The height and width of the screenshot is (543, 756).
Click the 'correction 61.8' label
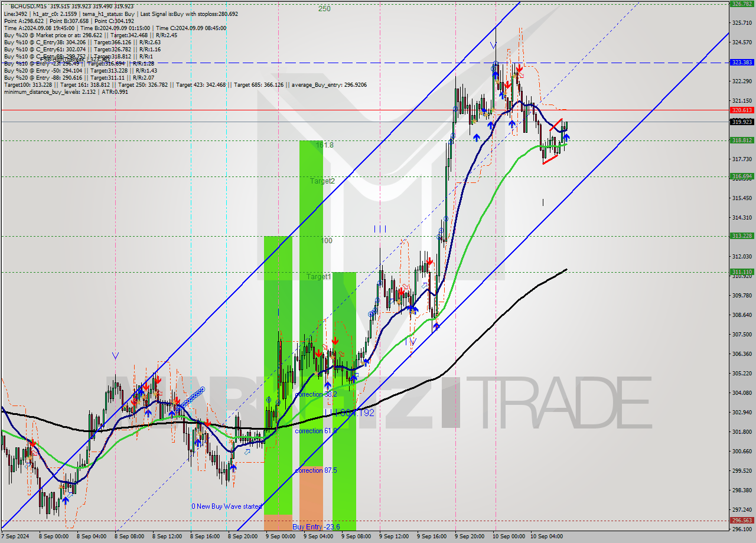click(315, 431)
